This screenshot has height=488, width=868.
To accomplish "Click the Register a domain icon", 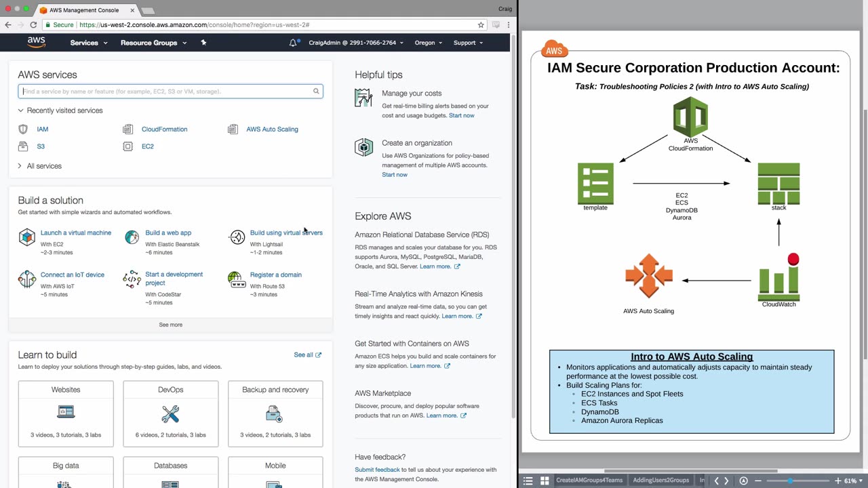I will tap(237, 279).
